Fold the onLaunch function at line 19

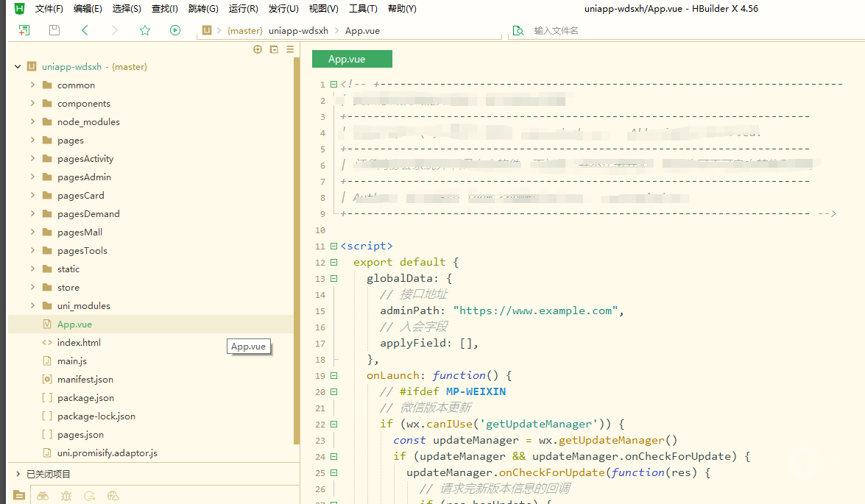(x=333, y=375)
